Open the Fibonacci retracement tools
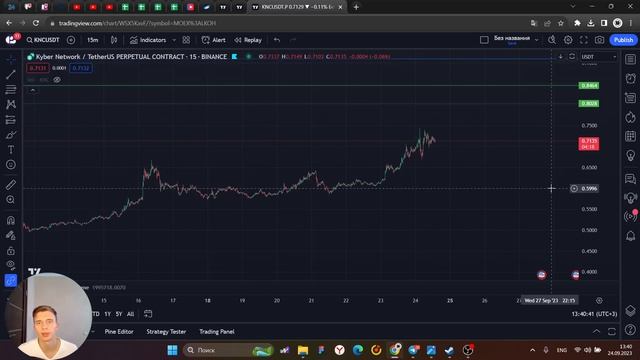The width and height of the screenshot is (640, 360). [11, 89]
